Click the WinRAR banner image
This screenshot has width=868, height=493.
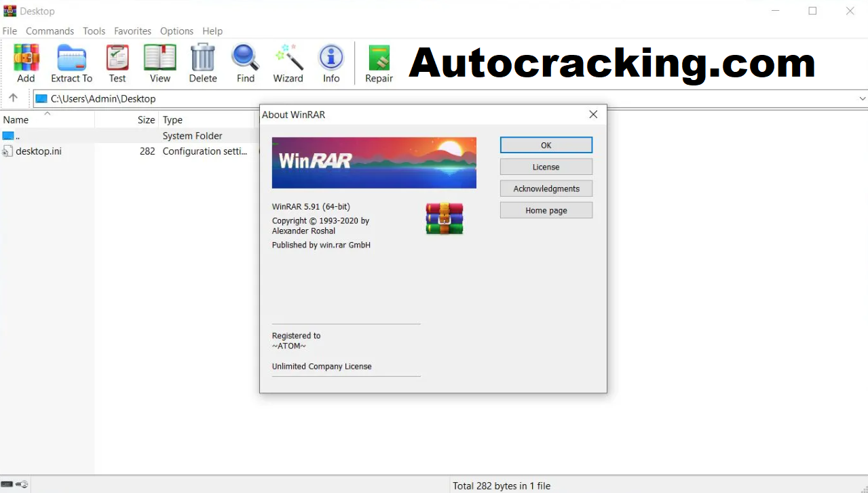click(x=374, y=163)
